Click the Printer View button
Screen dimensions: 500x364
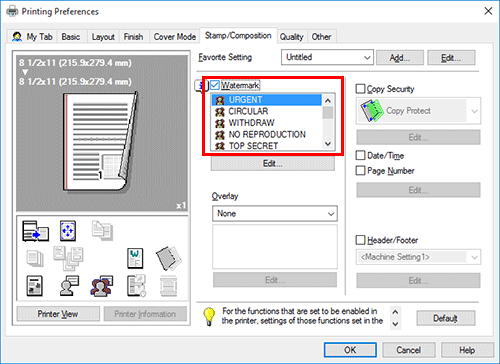[x=58, y=314]
